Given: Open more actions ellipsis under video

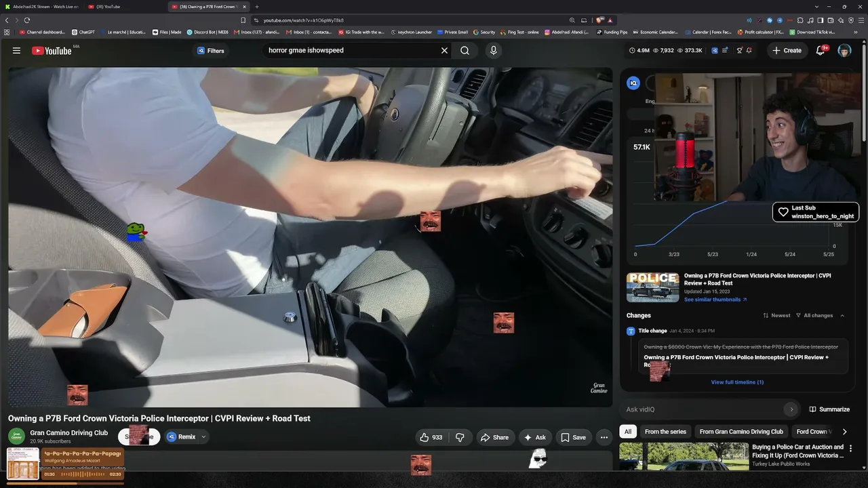Looking at the screenshot, I should point(604,437).
